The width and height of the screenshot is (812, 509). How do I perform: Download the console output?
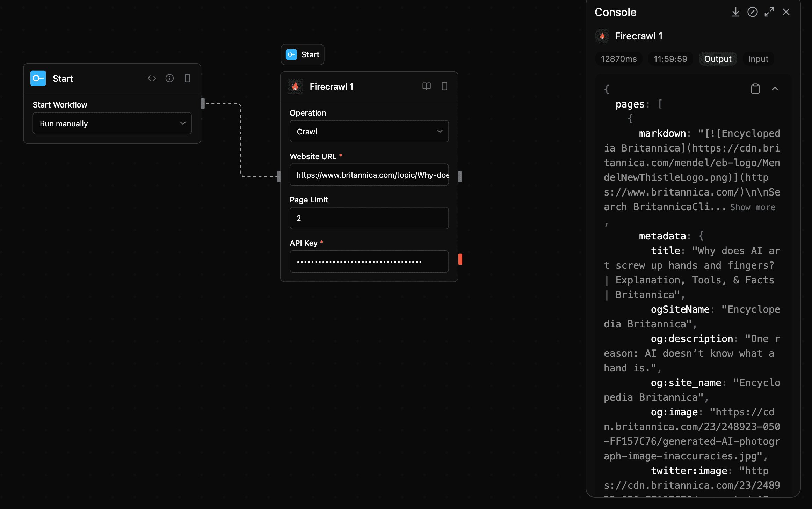736,12
